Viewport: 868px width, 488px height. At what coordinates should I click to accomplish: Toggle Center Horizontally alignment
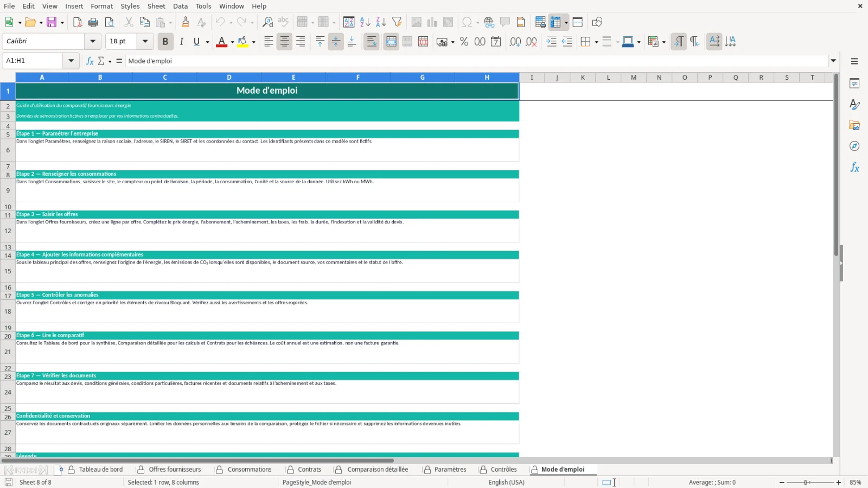click(x=284, y=42)
